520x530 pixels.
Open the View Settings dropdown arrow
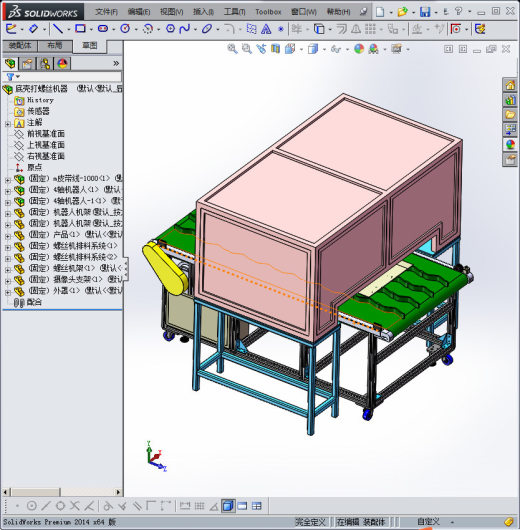407,50
